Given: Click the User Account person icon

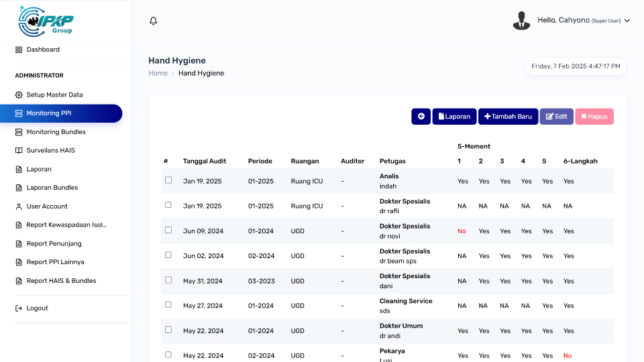Looking at the screenshot, I should pyautogui.click(x=19, y=206).
